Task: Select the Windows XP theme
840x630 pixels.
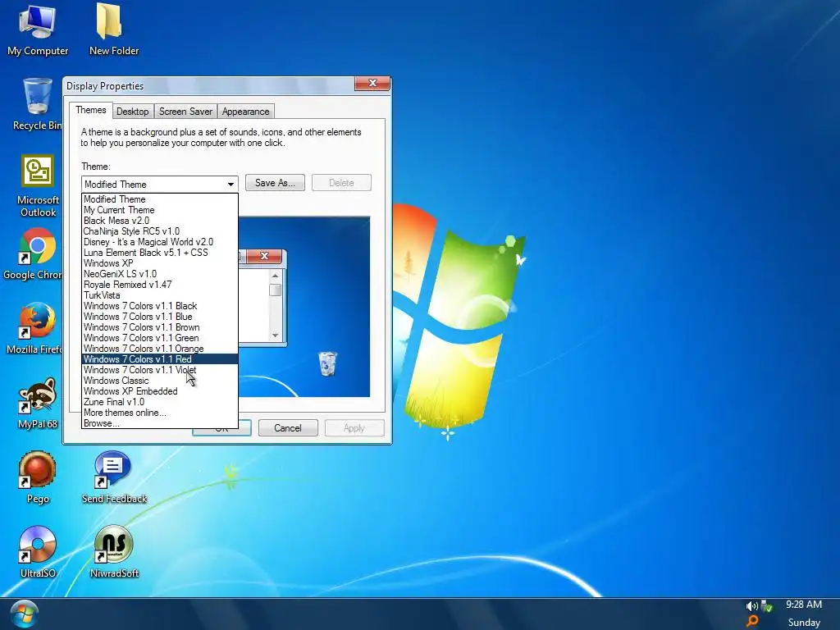Action: click(x=160, y=263)
